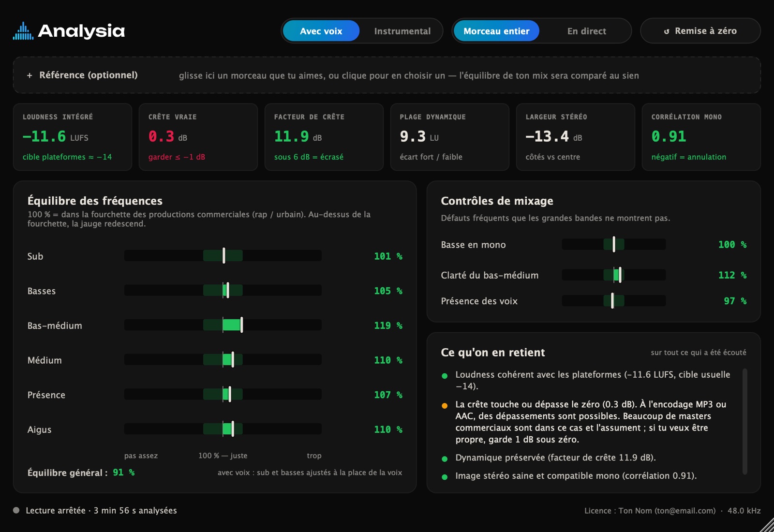Click the Analysia logo bars icon
The width and height of the screenshot is (774, 532).
click(23, 31)
